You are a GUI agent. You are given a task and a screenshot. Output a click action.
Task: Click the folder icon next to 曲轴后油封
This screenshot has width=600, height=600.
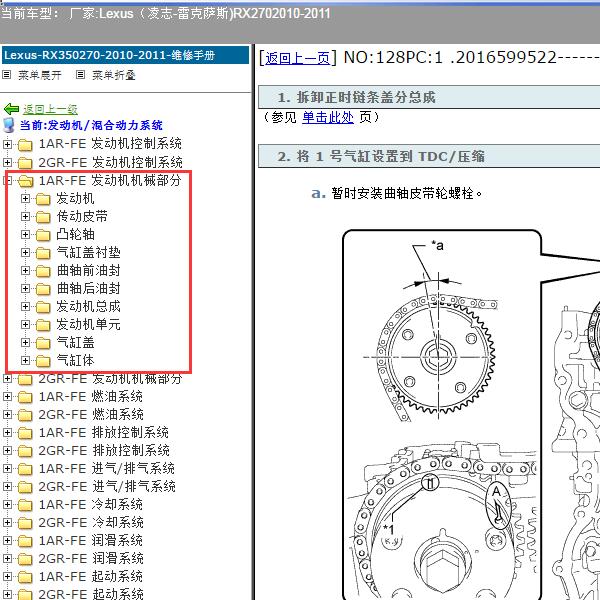point(43,289)
